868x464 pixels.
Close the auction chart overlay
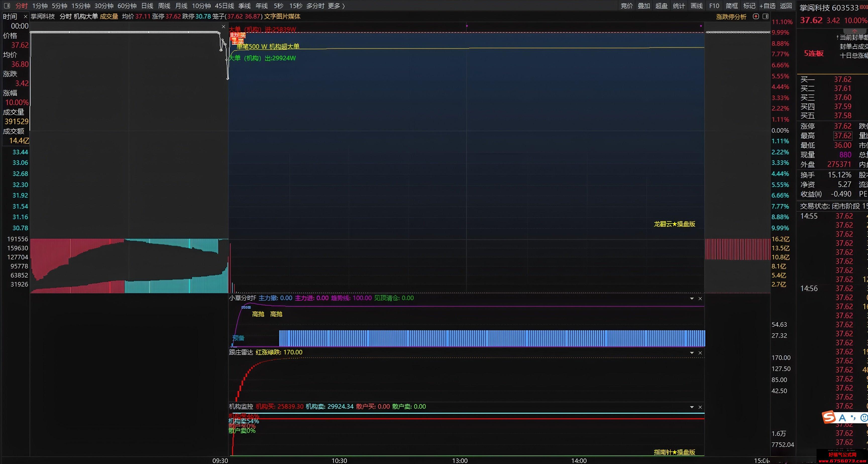(x=223, y=27)
